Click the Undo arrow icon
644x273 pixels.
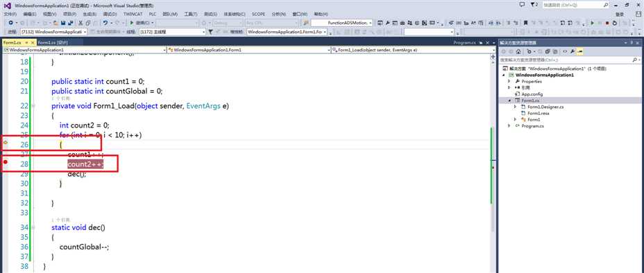click(x=105, y=23)
